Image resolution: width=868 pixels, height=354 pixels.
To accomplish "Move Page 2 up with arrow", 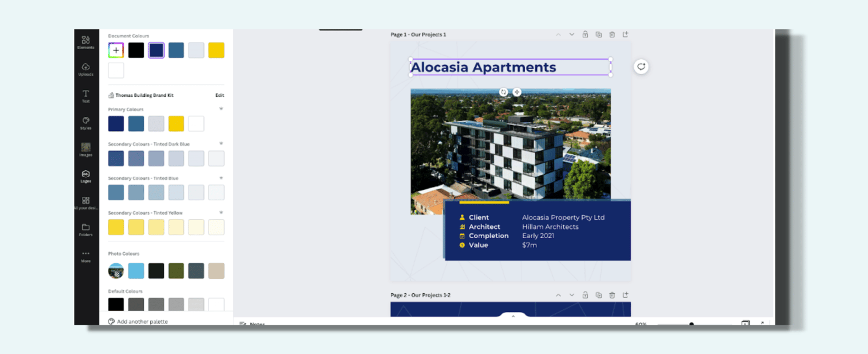I will pos(558,295).
